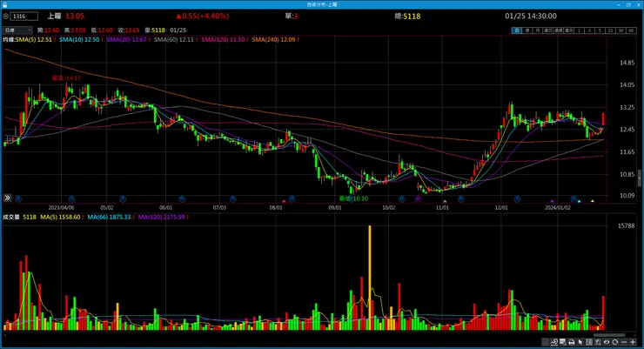Switch to the 月 monthly period
Viewport: 644px width, 349px height.
[538, 30]
